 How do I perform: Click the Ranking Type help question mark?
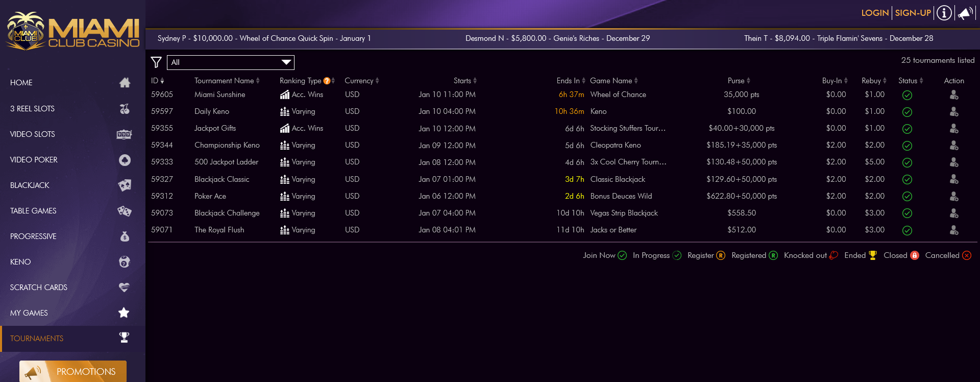coord(327,81)
